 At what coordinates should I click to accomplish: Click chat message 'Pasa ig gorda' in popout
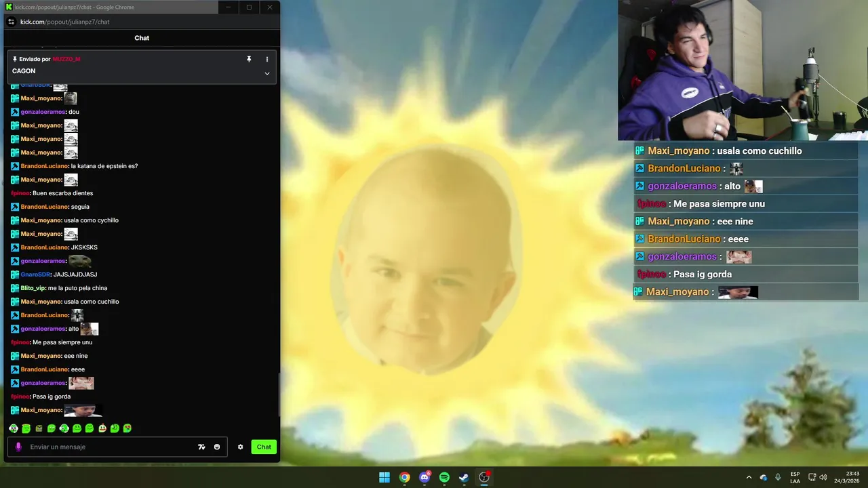pos(52,396)
